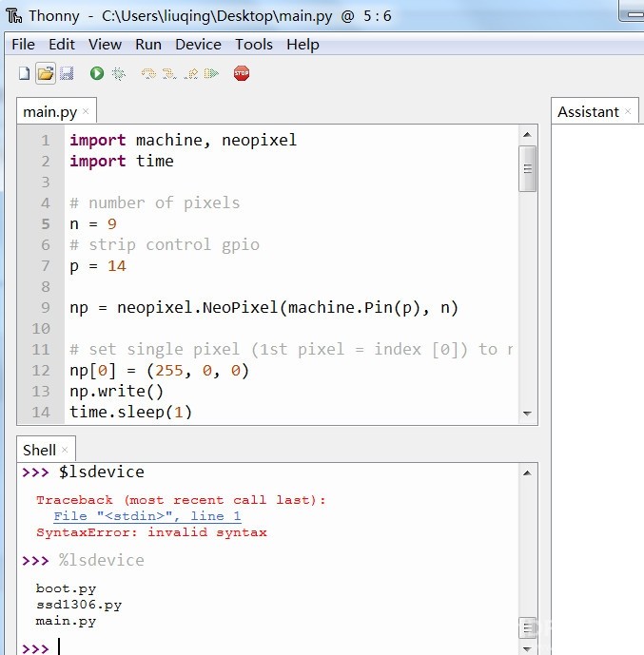Click the empty shell prompt input line
This screenshot has height=655, width=644.
pyautogui.click(x=267, y=648)
